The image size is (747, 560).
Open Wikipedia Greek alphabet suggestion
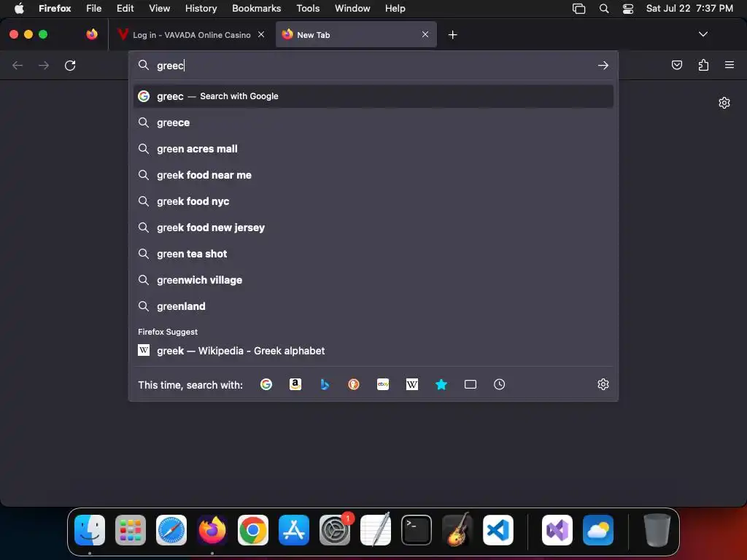tap(373, 351)
